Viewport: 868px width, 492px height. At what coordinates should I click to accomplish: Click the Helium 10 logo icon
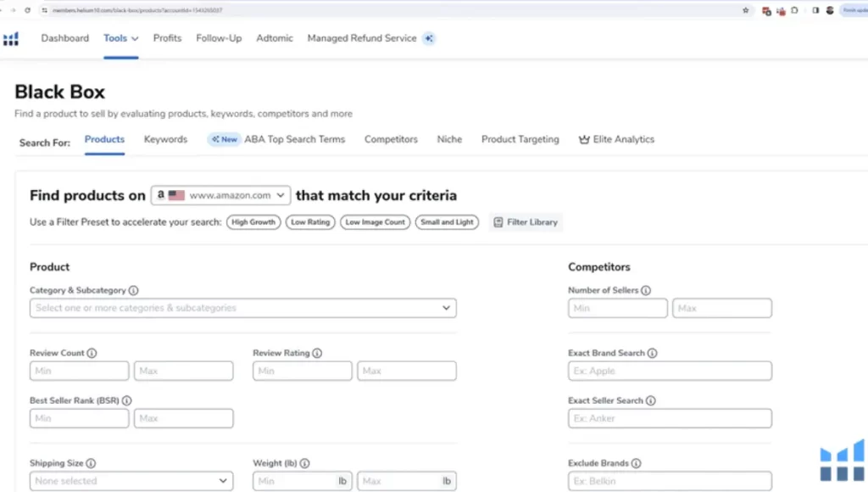point(11,39)
